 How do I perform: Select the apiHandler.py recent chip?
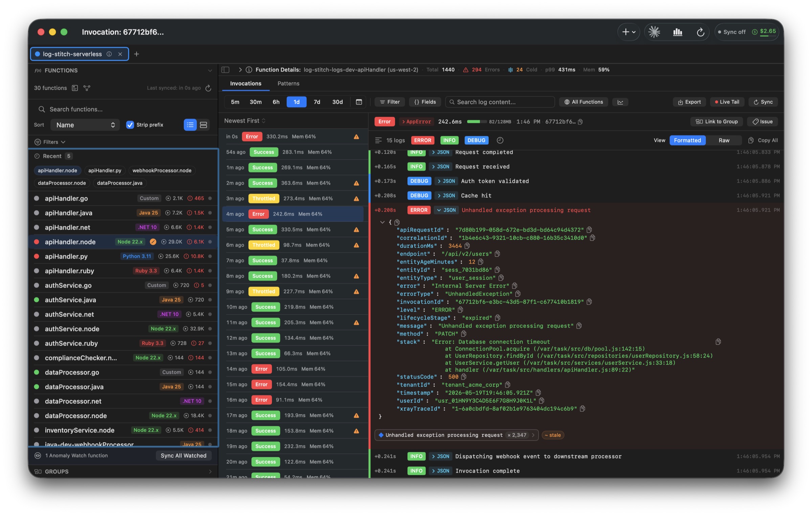[105, 170]
